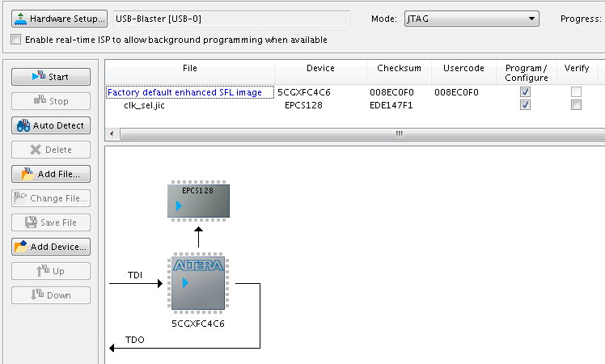Move item Up in chain
605x364 pixels.
(x=51, y=271)
